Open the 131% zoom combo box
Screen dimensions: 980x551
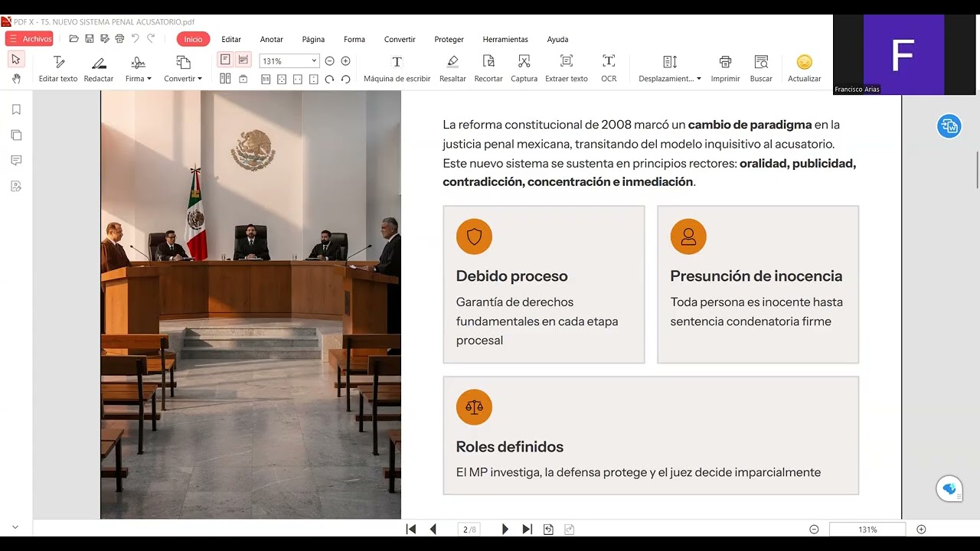289,60
